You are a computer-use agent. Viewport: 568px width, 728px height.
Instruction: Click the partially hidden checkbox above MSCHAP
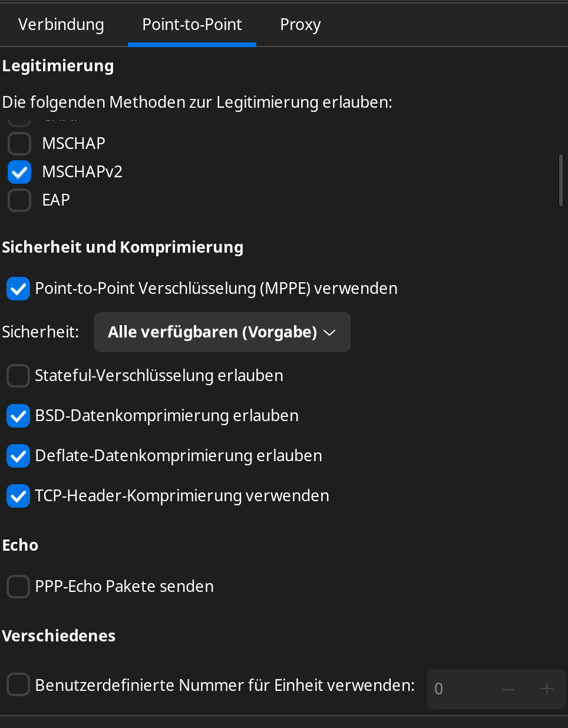pyautogui.click(x=19, y=122)
